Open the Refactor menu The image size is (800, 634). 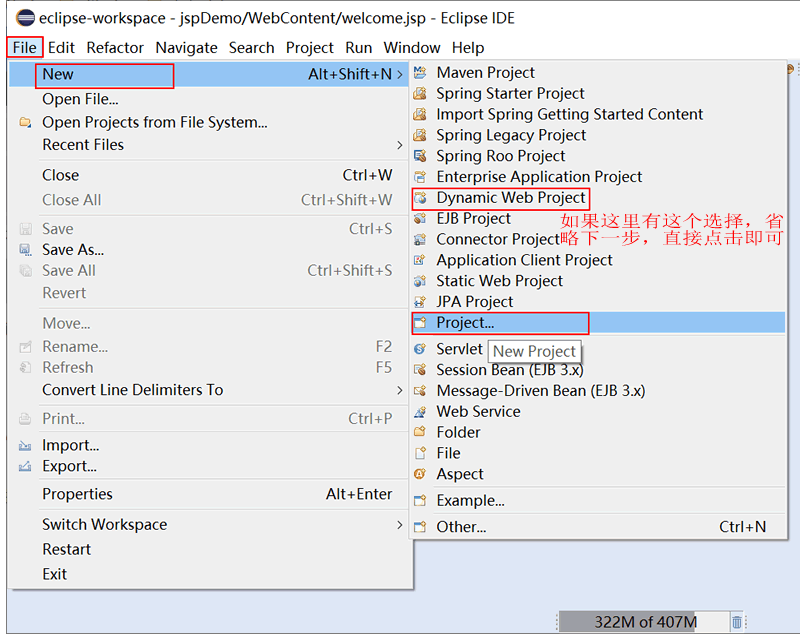(x=115, y=47)
